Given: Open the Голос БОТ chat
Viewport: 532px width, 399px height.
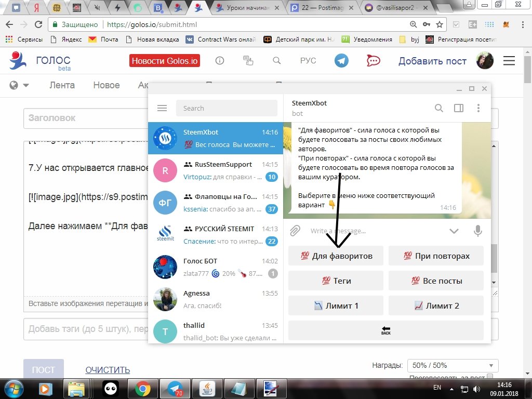Looking at the screenshot, I should (216, 267).
